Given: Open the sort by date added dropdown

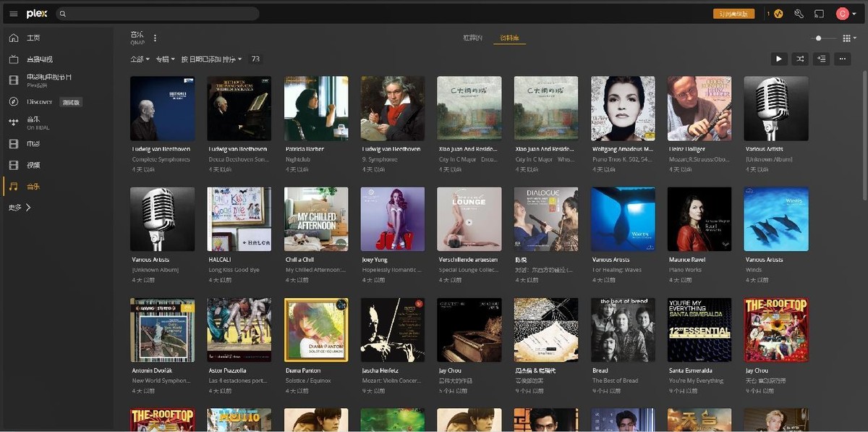Looking at the screenshot, I should click(x=211, y=59).
